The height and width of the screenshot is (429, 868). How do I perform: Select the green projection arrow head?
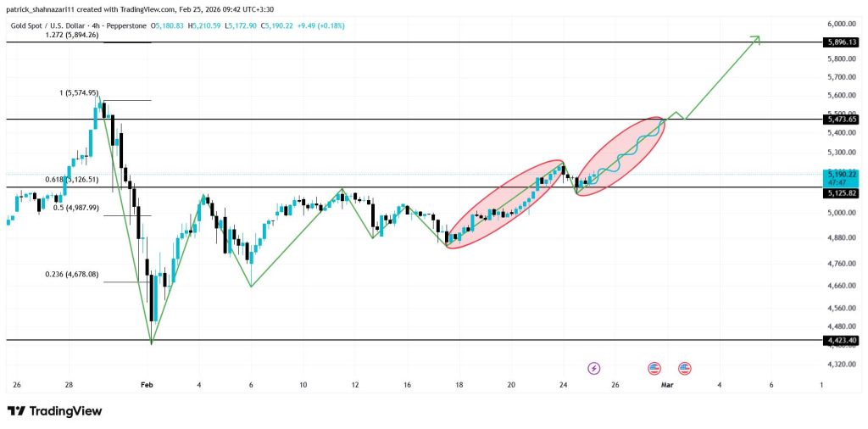pos(755,39)
